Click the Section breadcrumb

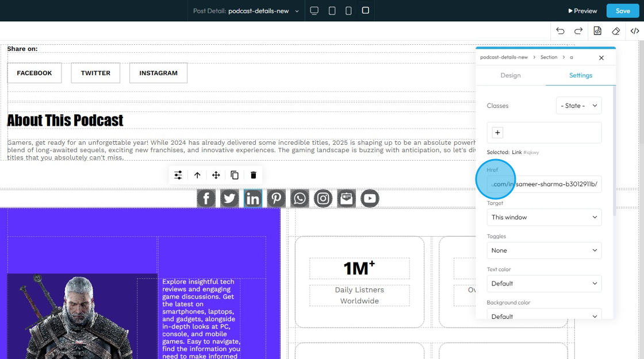pos(549,57)
